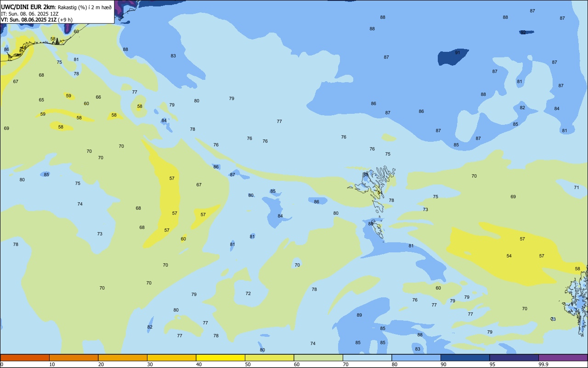Screen dimensions: 588x368
Task: Click the '99.9' legend tick label
Action: click(543, 364)
